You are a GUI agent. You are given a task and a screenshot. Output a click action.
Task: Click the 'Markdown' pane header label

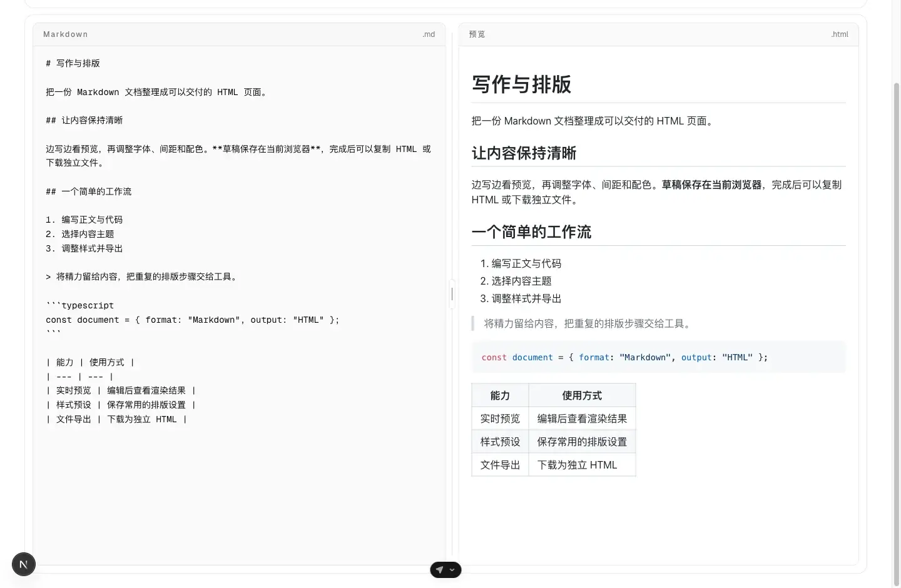point(66,34)
